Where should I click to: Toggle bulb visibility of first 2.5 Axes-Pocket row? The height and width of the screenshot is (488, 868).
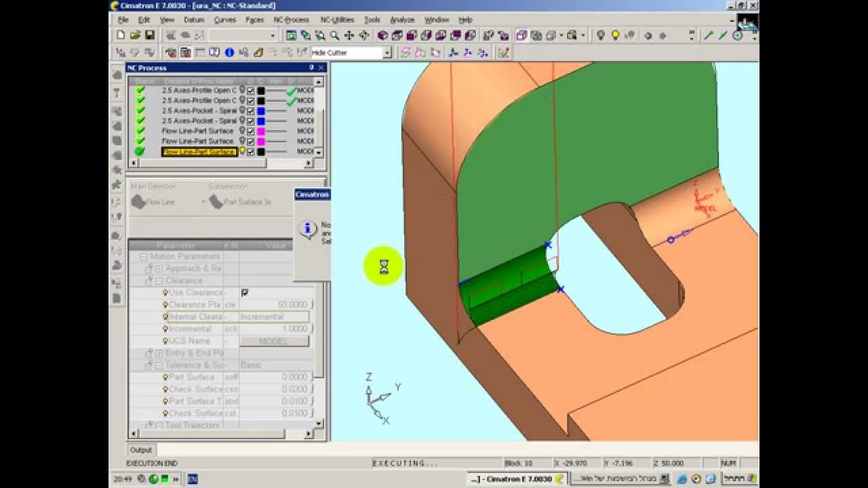242,110
